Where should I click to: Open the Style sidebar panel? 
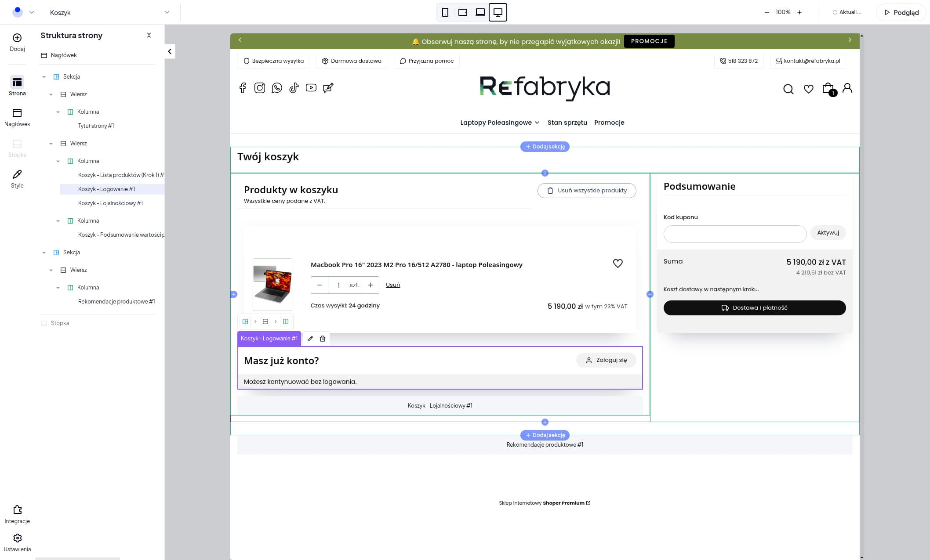click(x=17, y=179)
